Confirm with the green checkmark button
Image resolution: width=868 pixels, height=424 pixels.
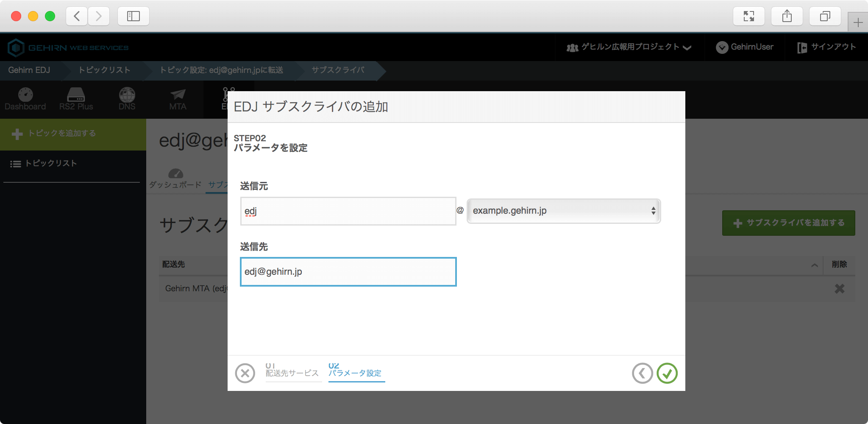(667, 374)
